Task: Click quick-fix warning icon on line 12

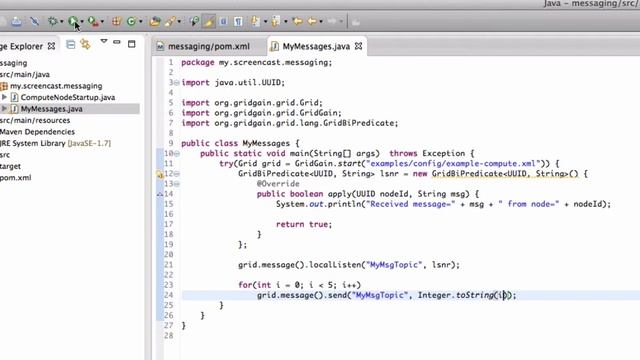Action: 160,174
